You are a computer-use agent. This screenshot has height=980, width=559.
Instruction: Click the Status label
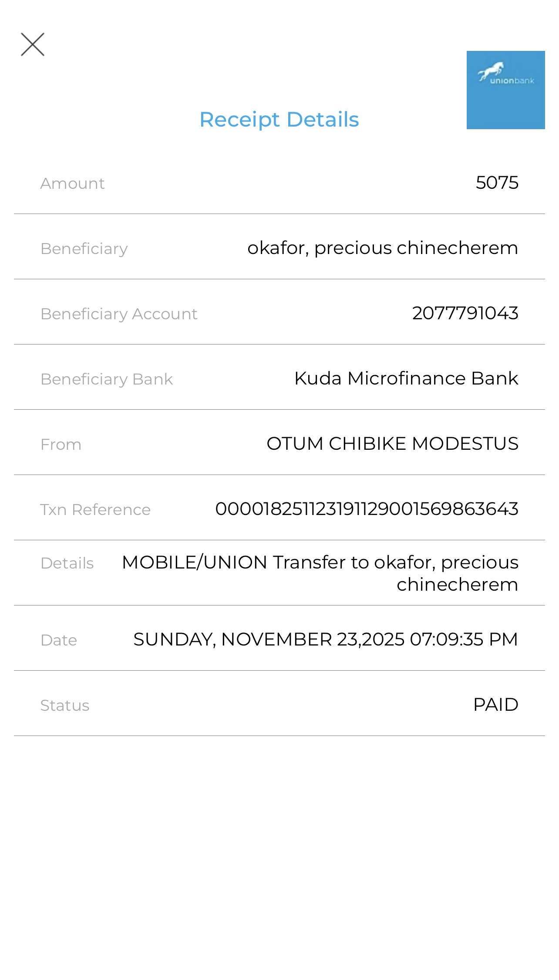coord(65,706)
